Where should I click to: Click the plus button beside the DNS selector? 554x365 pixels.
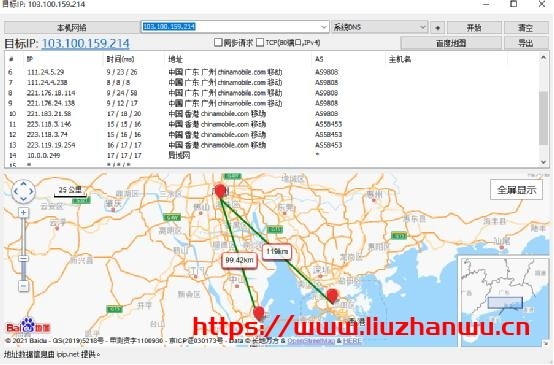point(437,28)
